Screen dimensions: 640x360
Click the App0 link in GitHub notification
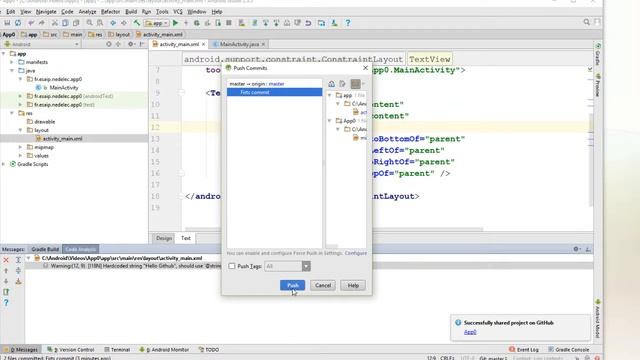tap(470, 332)
